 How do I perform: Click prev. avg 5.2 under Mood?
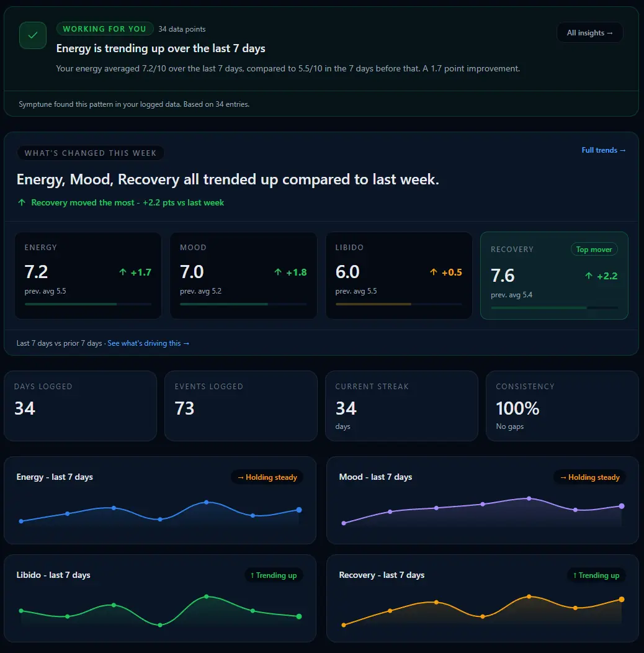pyautogui.click(x=200, y=291)
